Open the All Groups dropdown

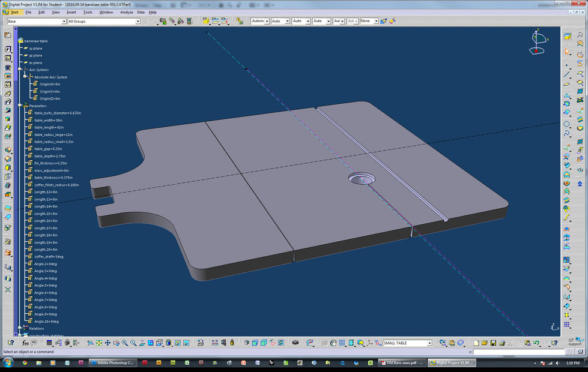point(137,21)
